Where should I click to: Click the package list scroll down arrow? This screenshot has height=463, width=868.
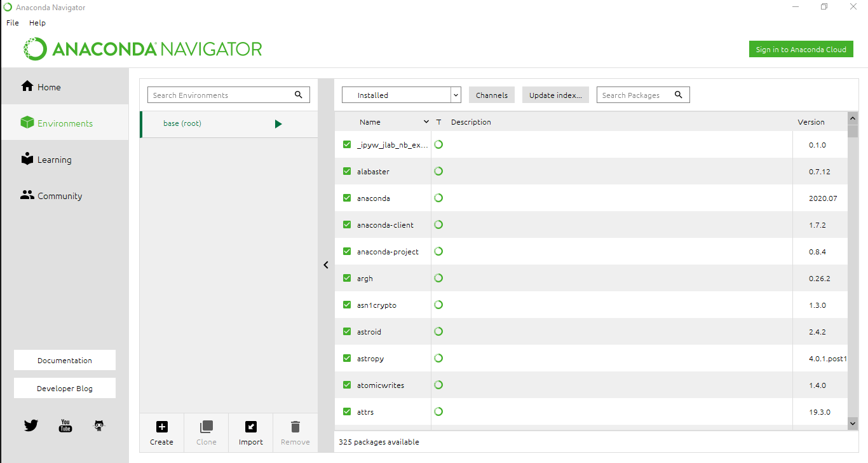853,422
